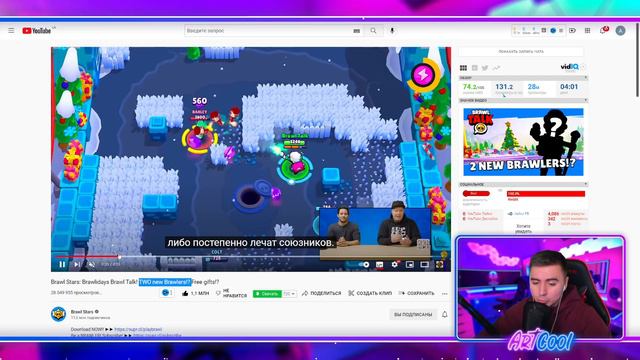640x360 pixels.
Task: Click the "ПОДЕЛИТЬСЯ" share button
Action: pos(322,293)
